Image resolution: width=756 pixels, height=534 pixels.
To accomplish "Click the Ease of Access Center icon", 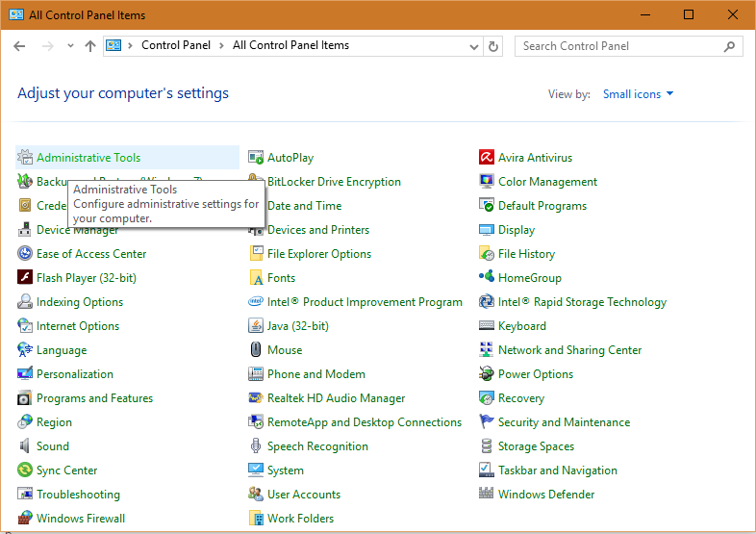I will click(25, 254).
